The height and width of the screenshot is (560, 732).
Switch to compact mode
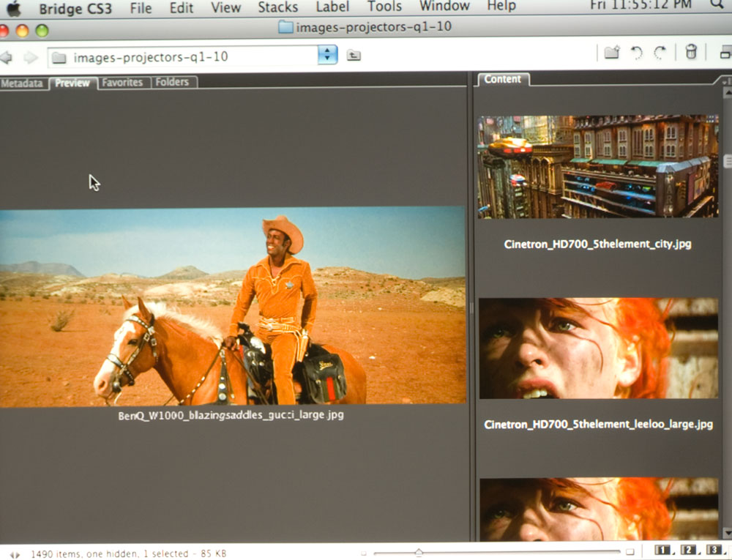tap(725, 52)
